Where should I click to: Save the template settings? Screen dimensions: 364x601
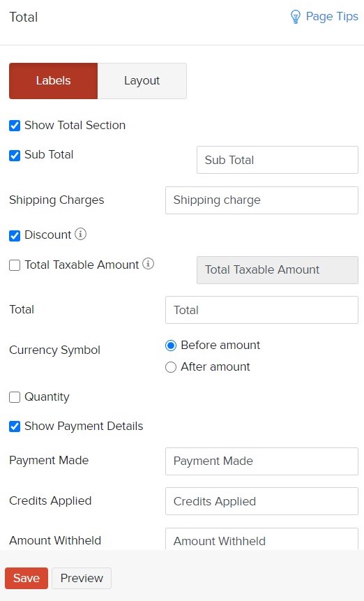click(x=26, y=578)
